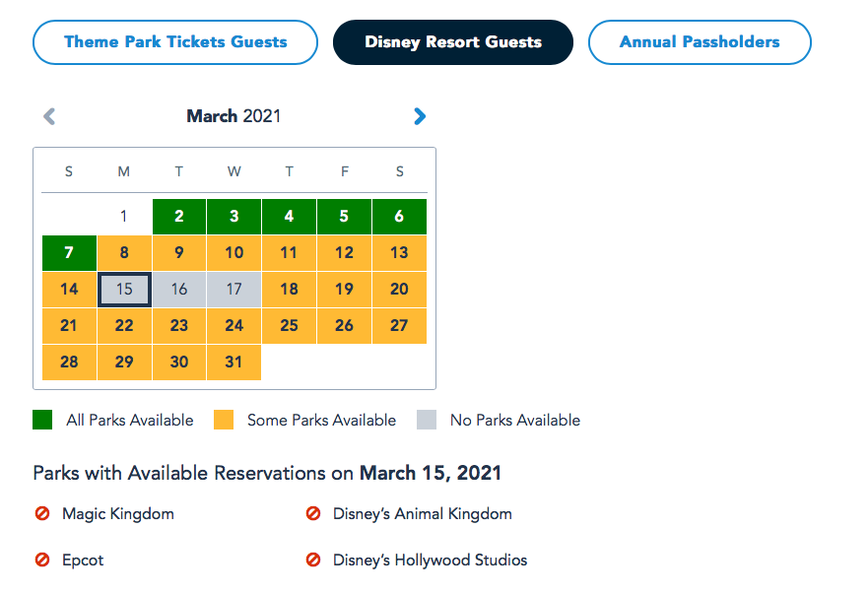
Task: Choose March 13 on the calendar
Action: click(399, 253)
